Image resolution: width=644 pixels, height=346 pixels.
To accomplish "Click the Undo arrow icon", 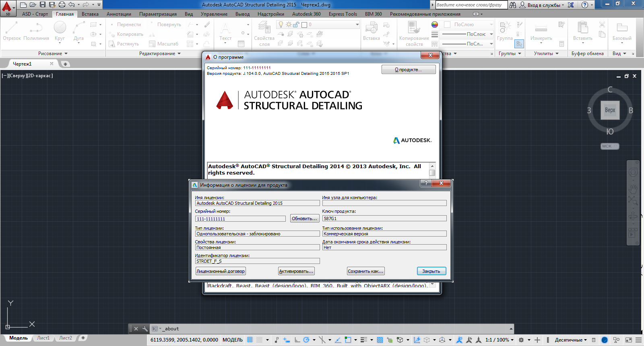I will pos(72,5).
